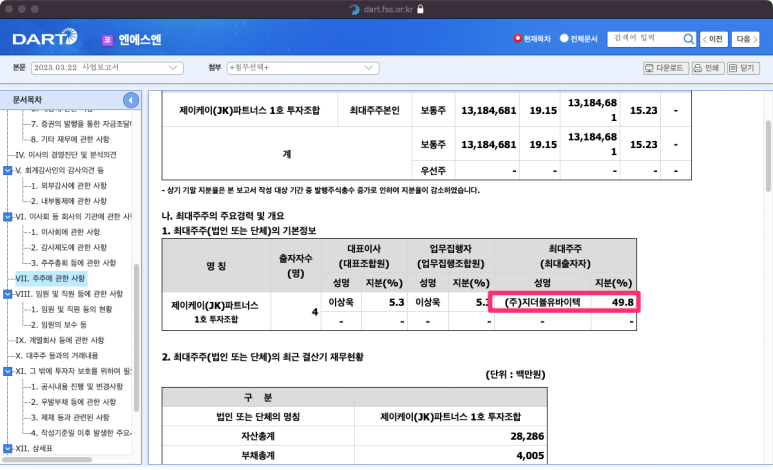Viewport: 773px width, 470px height.
Task: Select VII. 주주에 관한 사항
Action: pos(50,278)
